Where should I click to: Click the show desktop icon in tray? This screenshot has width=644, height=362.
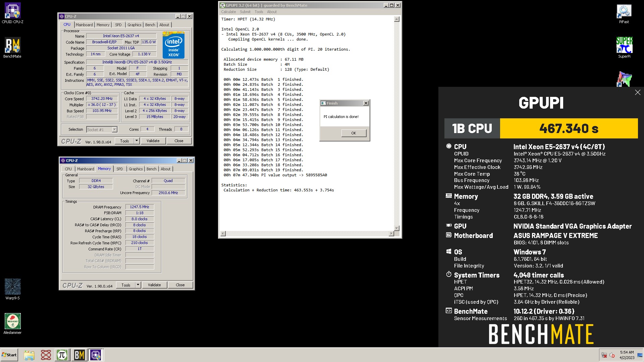640,355
